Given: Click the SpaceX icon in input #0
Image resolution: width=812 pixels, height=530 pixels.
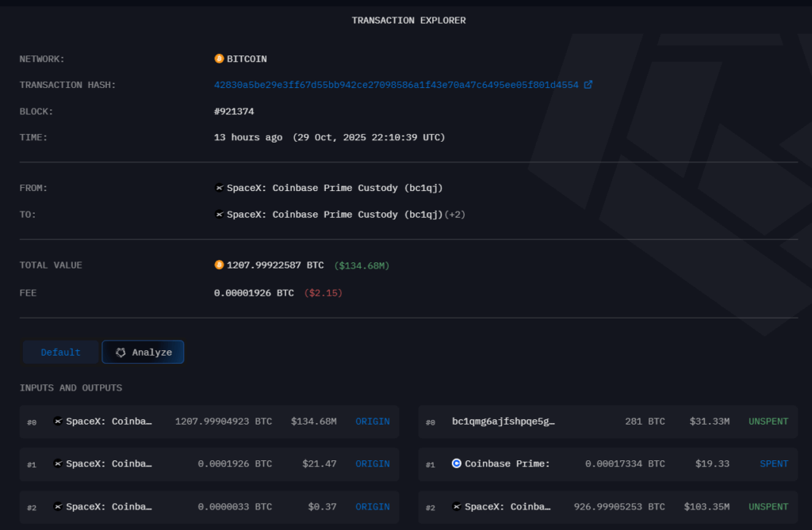Looking at the screenshot, I should click(x=58, y=421).
